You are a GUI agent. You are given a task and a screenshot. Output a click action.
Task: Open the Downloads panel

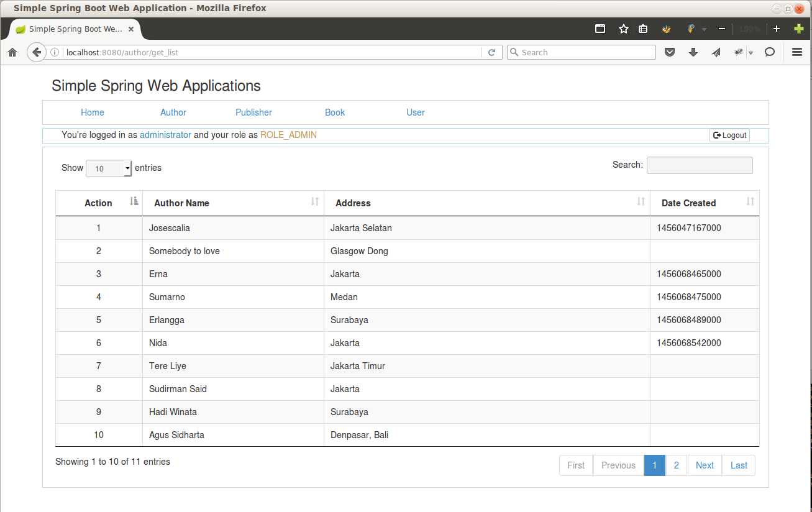[x=693, y=52]
